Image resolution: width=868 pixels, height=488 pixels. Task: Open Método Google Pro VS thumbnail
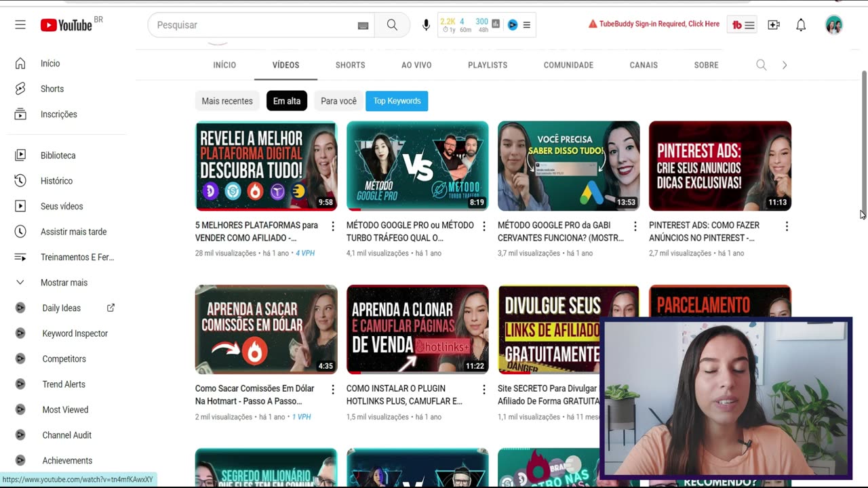pyautogui.click(x=418, y=166)
